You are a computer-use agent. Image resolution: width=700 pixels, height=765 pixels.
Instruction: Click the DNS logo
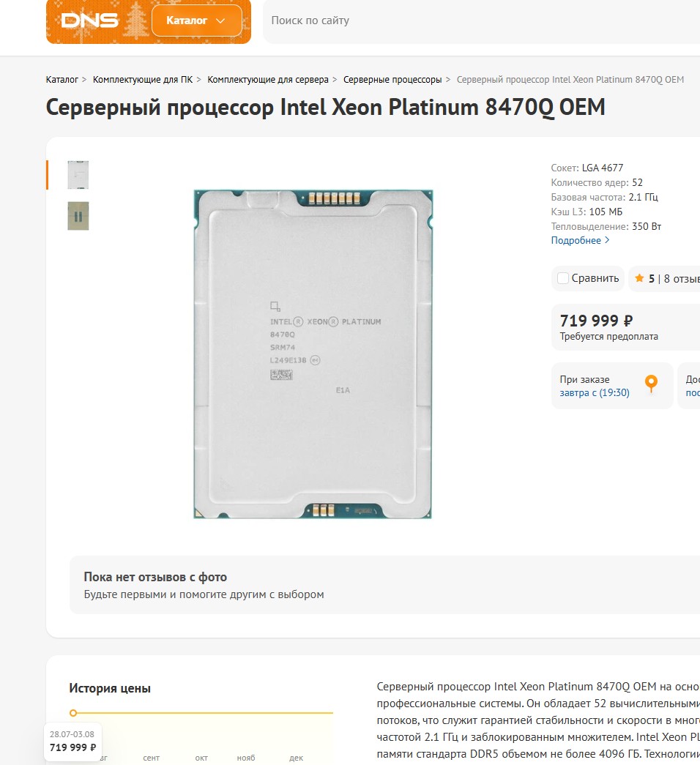click(x=89, y=20)
